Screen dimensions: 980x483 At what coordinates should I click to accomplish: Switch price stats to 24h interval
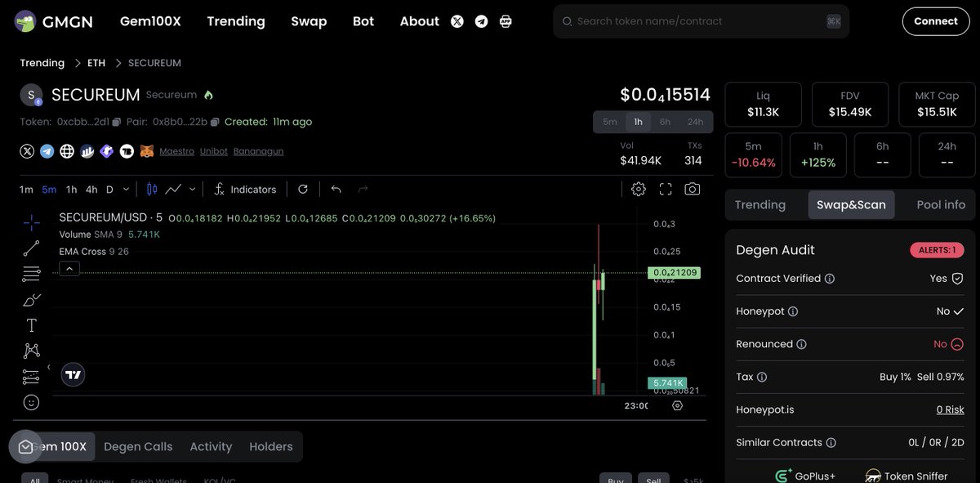(695, 122)
